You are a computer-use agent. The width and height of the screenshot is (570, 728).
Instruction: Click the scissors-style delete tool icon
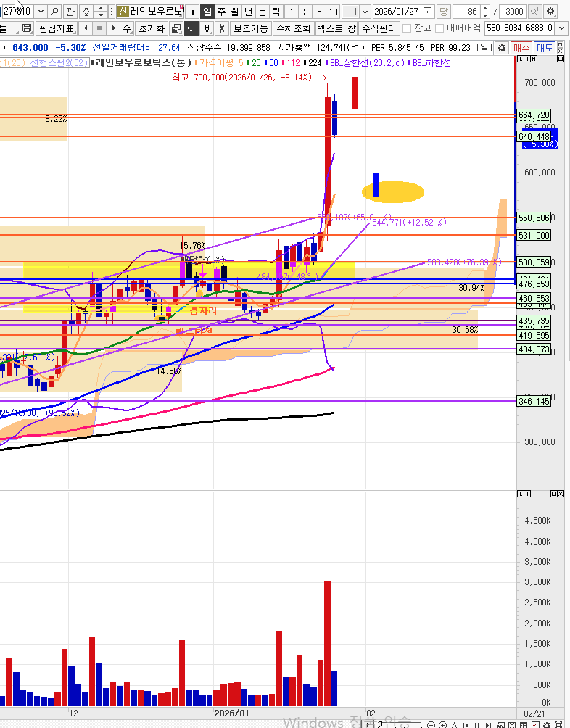[x=221, y=28]
